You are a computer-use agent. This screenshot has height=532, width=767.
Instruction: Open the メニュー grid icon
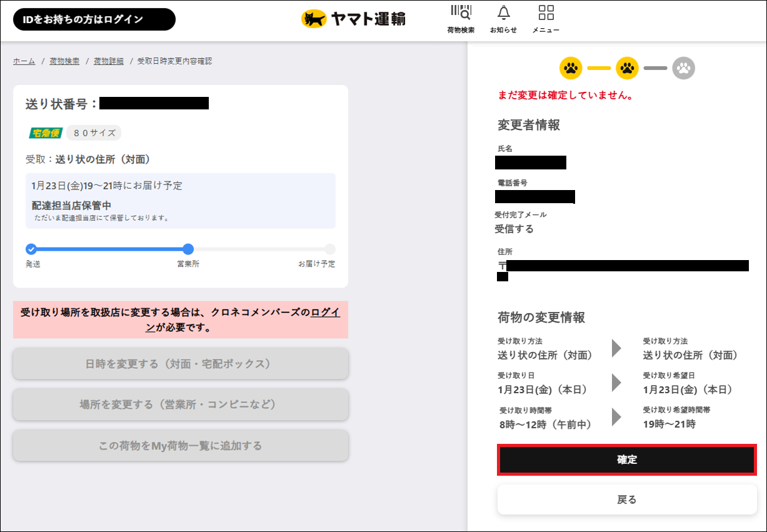click(546, 13)
